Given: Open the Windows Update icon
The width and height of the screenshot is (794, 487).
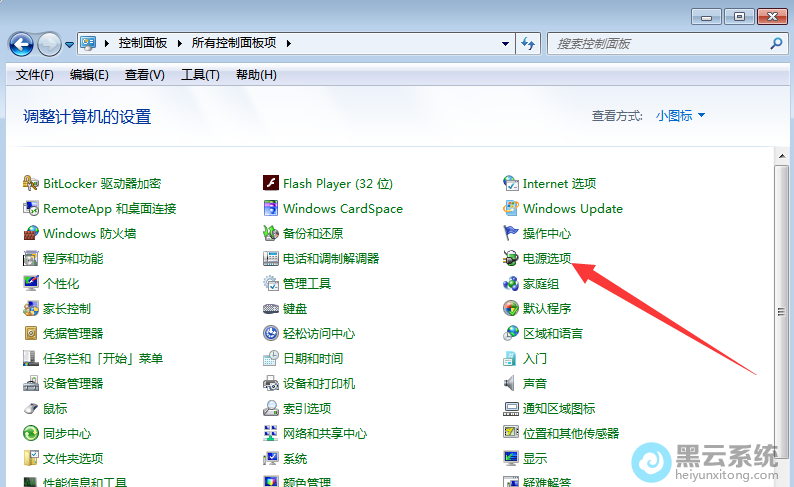Looking at the screenshot, I should [x=511, y=209].
